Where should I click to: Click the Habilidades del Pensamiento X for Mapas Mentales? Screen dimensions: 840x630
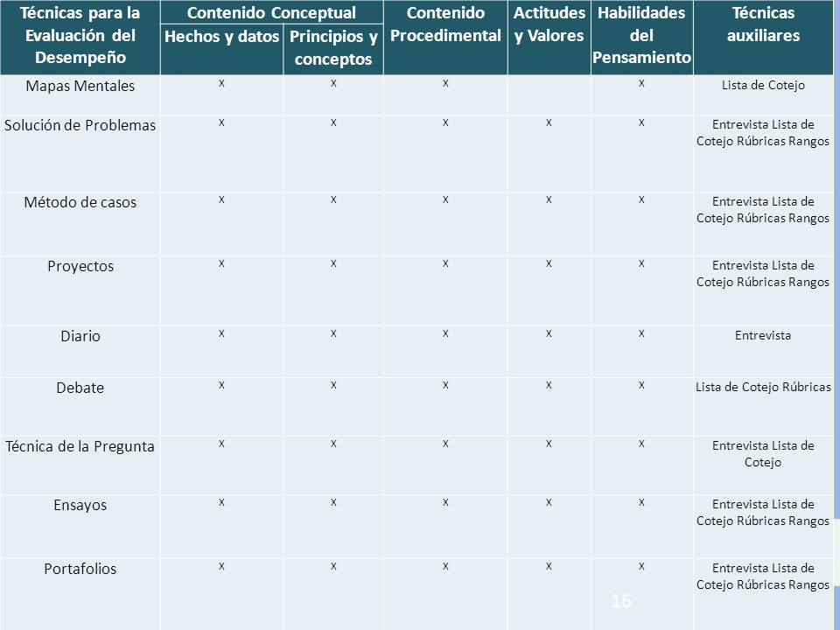click(641, 83)
